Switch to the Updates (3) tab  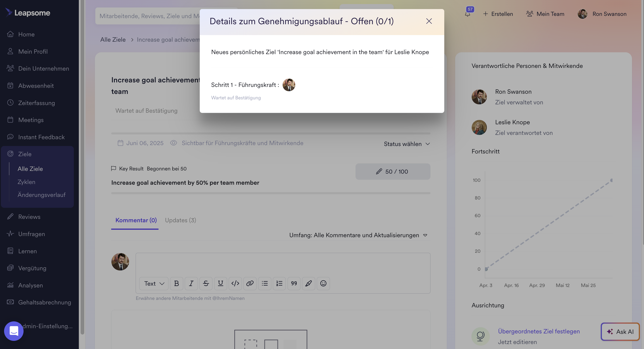pyautogui.click(x=180, y=220)
